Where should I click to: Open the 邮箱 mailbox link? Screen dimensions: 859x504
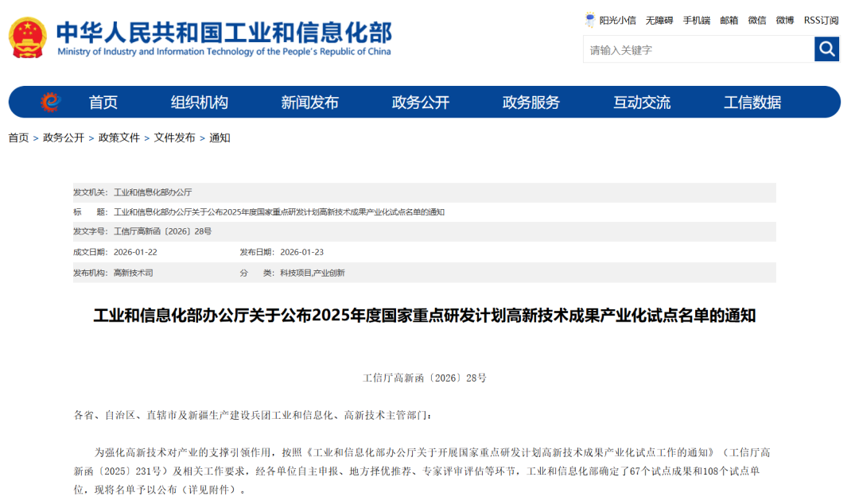click(x=727, y=20)
